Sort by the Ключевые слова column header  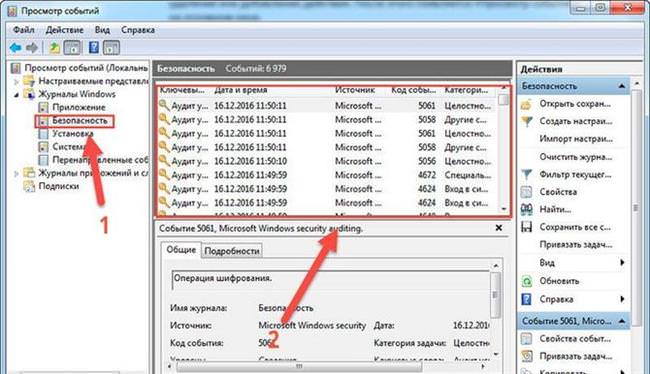182,90
